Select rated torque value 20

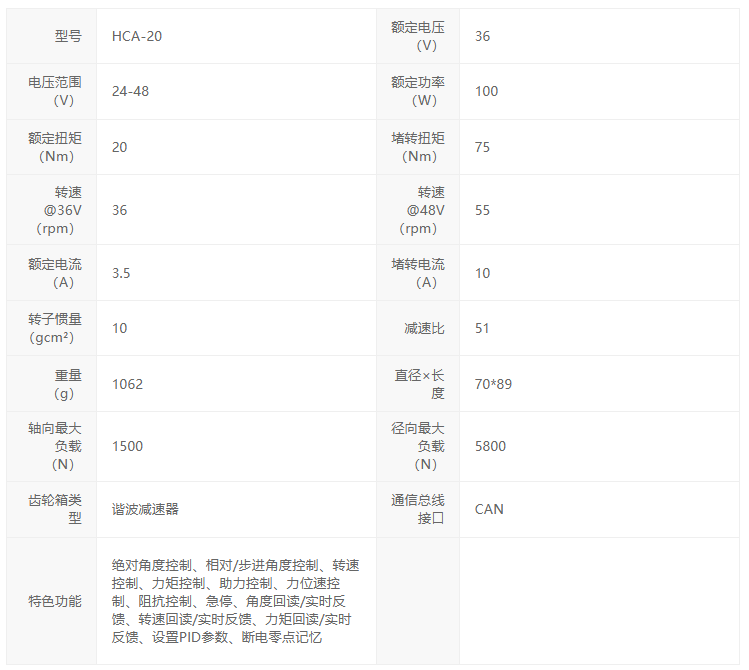point(119,147)
